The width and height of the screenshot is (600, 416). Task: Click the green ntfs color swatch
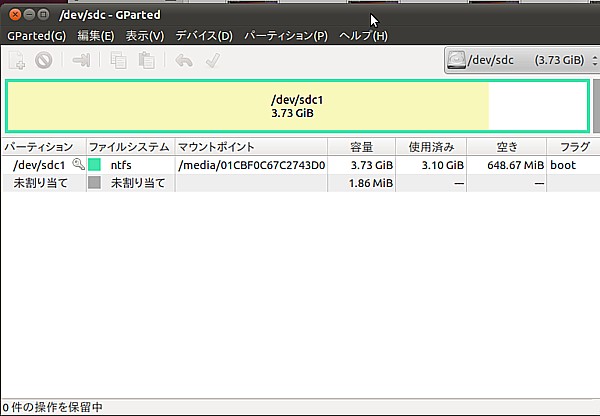pyautogui.click(x=94, y=165)
